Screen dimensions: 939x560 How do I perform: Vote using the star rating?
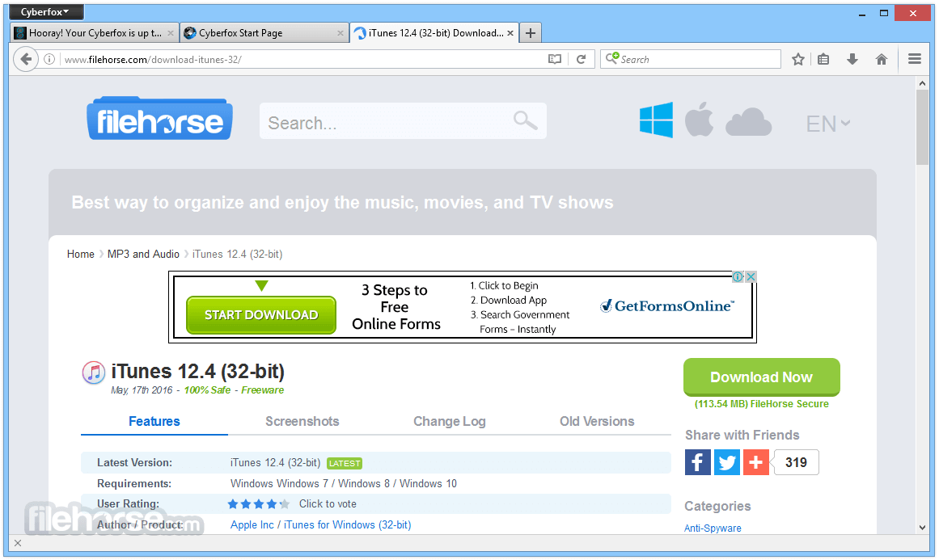click(x=259, y=503)
